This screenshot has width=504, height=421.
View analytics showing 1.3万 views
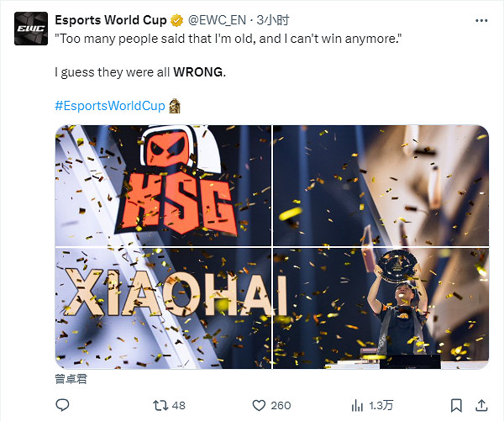pos(372,405)
